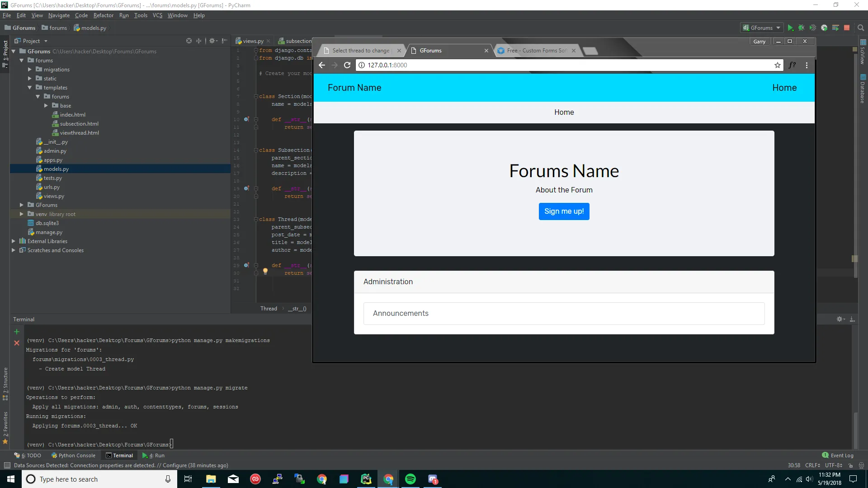Bookmark the page with the star icon
The image size is (868, 488).
click(x=778, y=65)
